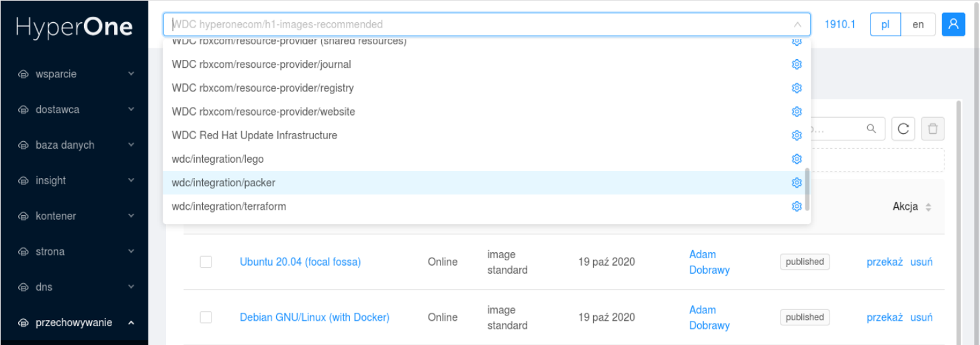Click the trash delete icon button
This screenshot has height=345, width=980.
933,128
